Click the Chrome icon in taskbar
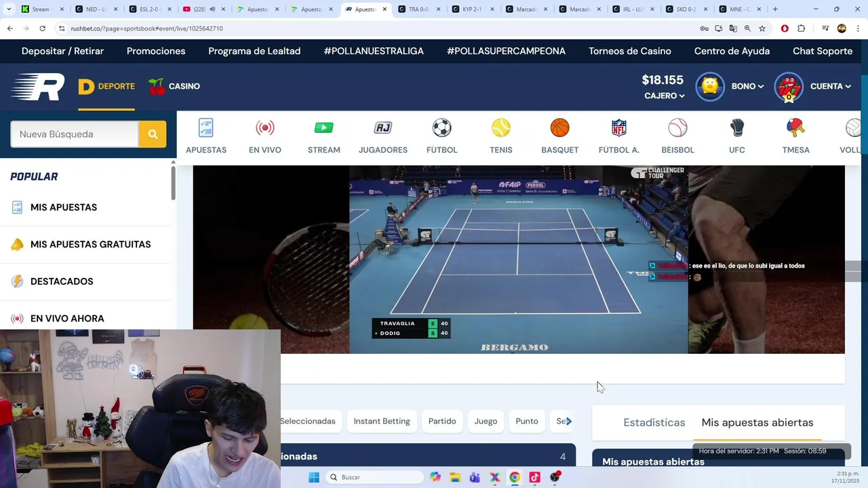The width and height of the screenshot is (868, 488). [515, 477]
